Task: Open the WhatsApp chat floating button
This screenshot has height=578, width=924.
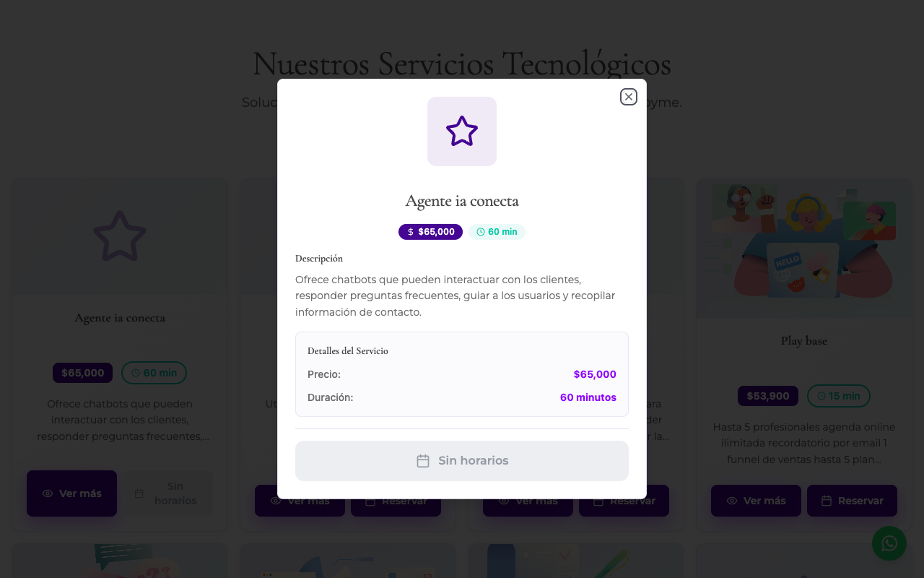Action: [889, 543]
